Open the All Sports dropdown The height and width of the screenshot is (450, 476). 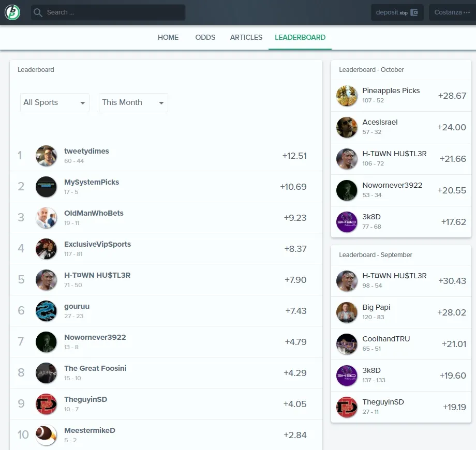click(55, 102)
